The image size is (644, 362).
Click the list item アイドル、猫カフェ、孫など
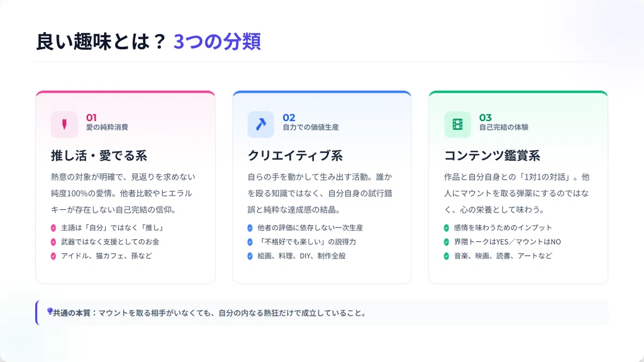[x=106, y=256]
